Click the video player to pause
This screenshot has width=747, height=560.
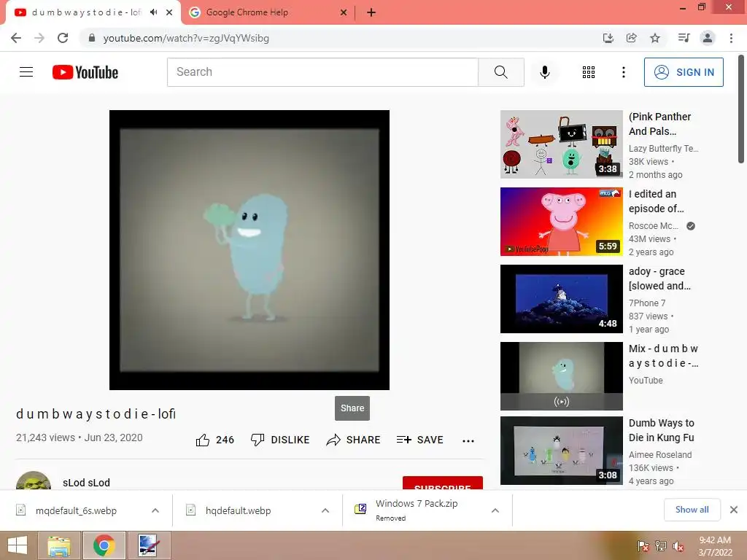[249, 250]
